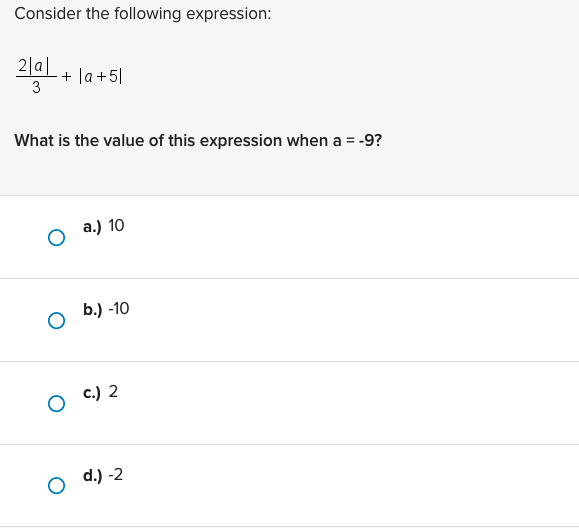Screen dimensions: 579x528
Task: Click the bold label d.)
Action: point(92,475)
